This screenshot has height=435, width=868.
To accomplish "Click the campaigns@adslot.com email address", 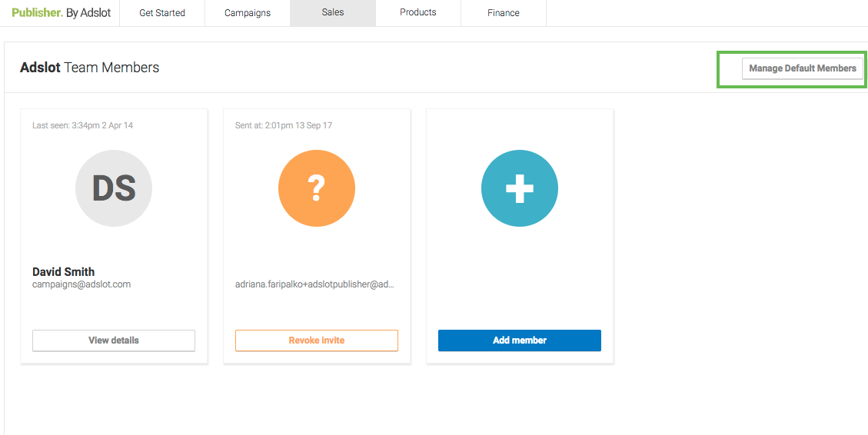I will [81, 284].
